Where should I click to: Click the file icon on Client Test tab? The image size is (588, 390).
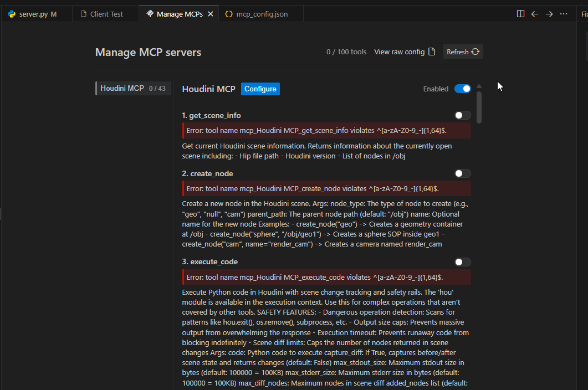click(x=84, y=13)
